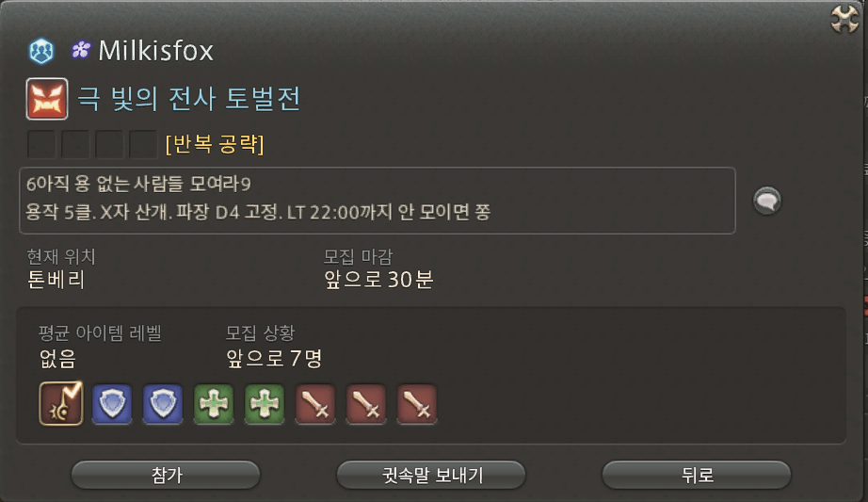The width and height of the screenshot is (868, 502).
Task: Select the second blue tank shield slot
Action: 163,404
